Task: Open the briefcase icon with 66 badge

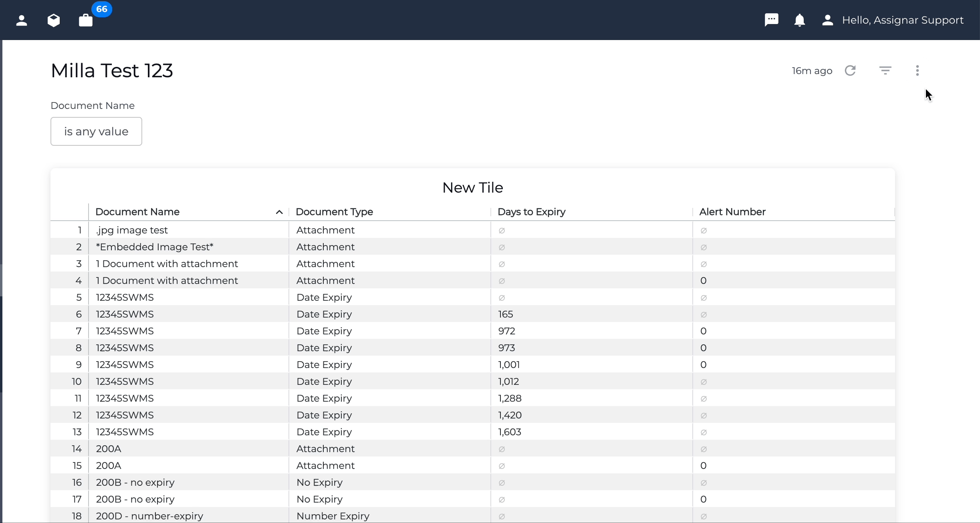Action: click(x=86, y=20)
